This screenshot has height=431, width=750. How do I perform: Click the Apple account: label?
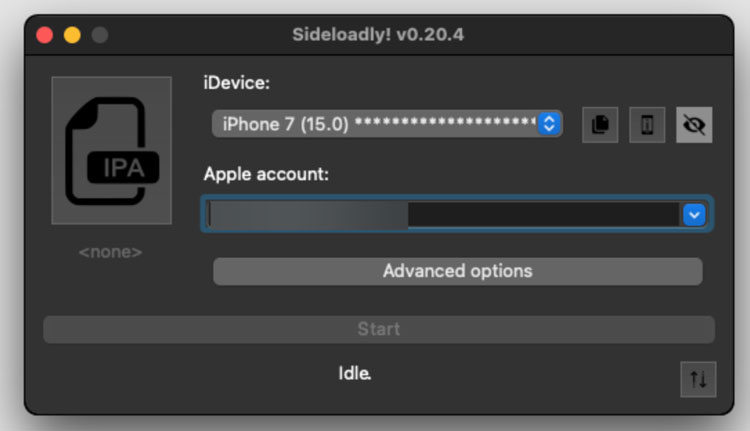pos(266,174)
